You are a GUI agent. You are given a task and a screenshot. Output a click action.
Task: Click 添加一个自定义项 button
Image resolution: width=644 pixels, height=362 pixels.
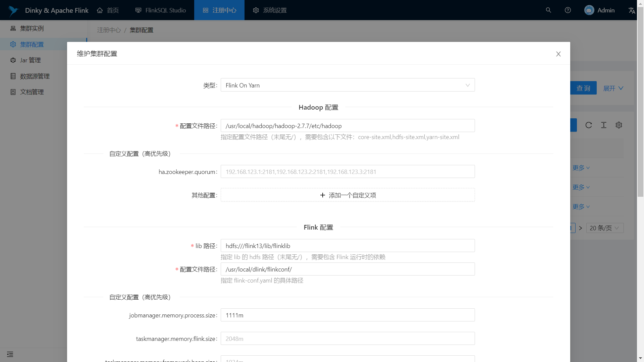pyautogui.click(x=347, y=195)
